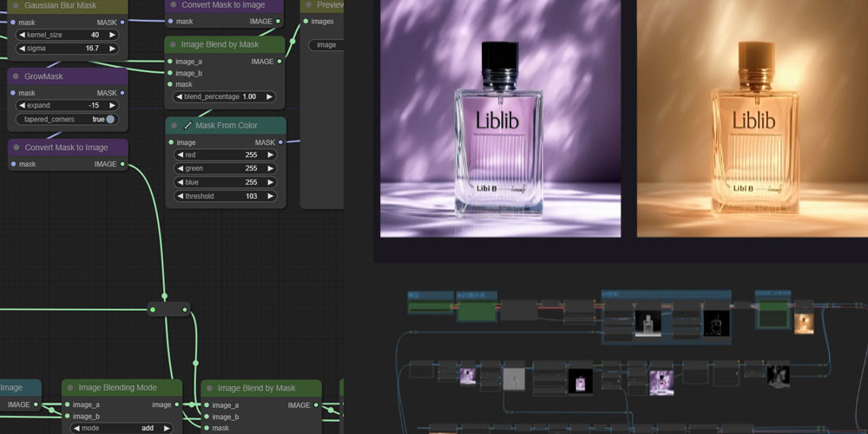868x434 pixels.
Task: Click the kernel_size value 40 field
Action: pyautogui.click(x=67, y=35)
